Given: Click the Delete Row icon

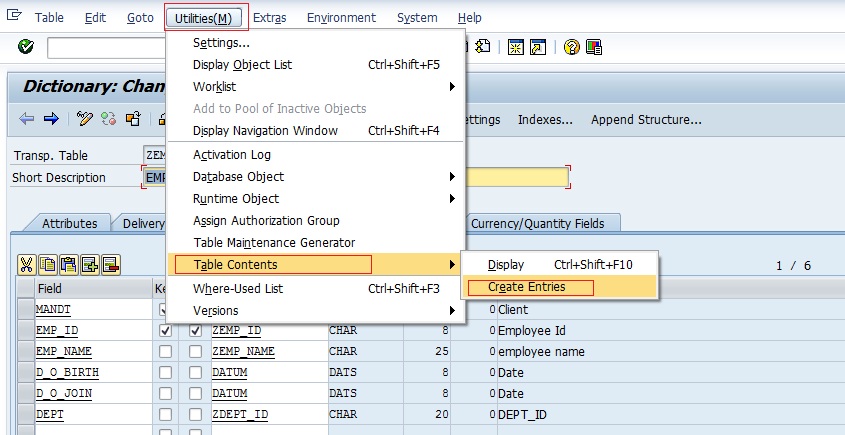Looking at the screenshot, I should coord(110,265).
